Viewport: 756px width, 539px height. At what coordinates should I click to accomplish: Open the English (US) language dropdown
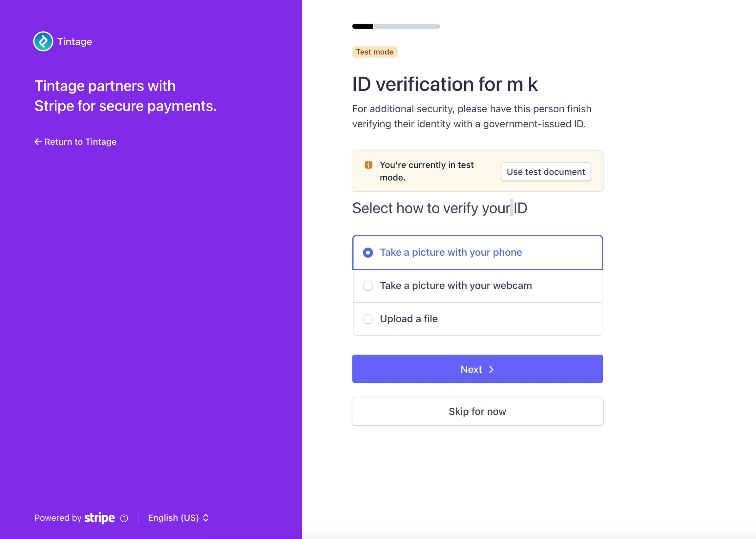pos(173,518)
